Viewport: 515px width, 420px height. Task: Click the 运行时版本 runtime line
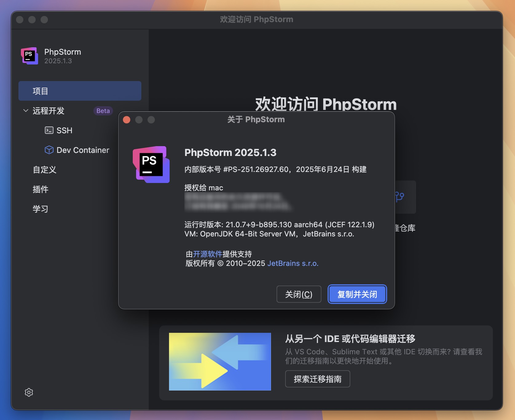point(279,224)
